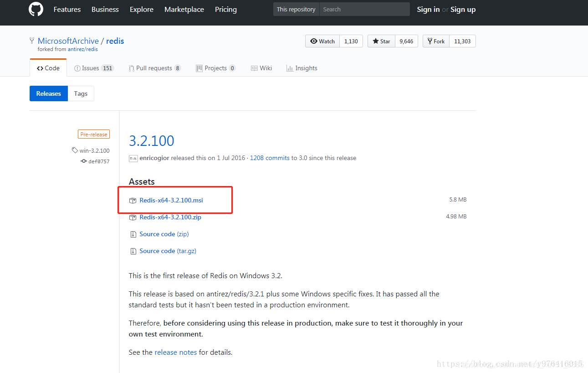This screenshot has width=588, height=373.
Task: Open stargazers count 9,646
Action: click(x=406, y=41)
